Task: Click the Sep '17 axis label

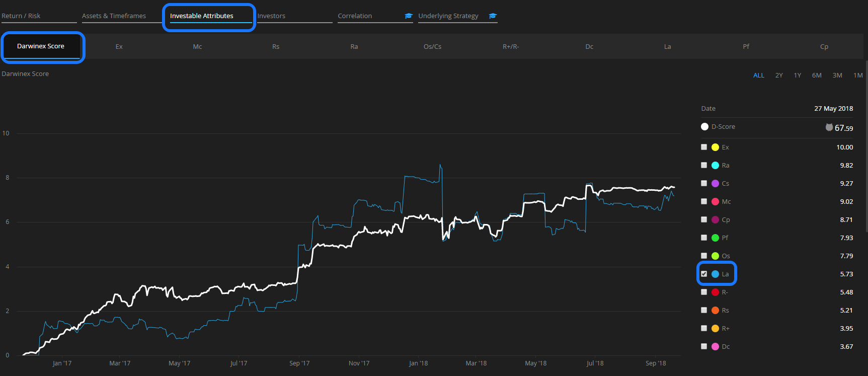Action: (x=299, y=363)
